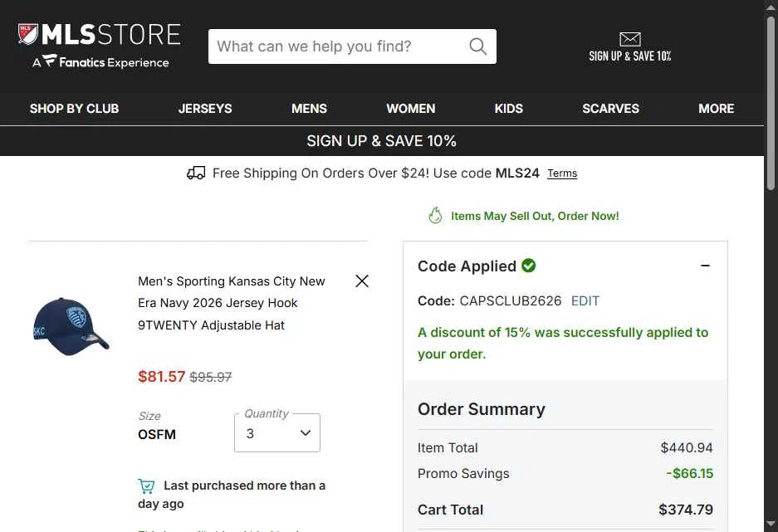Viewport: 778px width, 532px height.
Task: Click green checkmark beside Code Applied
Action: click(x=528, y=266)
